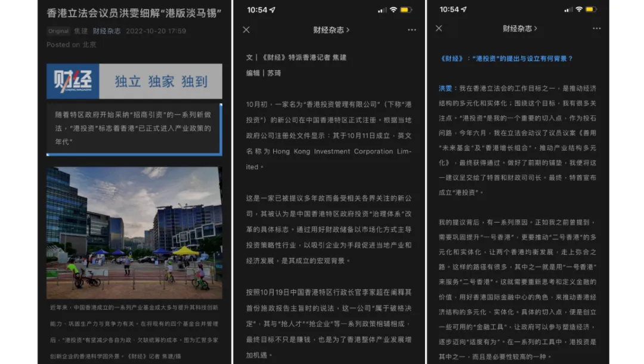The image size is (644, 364).
Task: Click the editor line 编辑｜苏琦
Action: pos(264,73)
